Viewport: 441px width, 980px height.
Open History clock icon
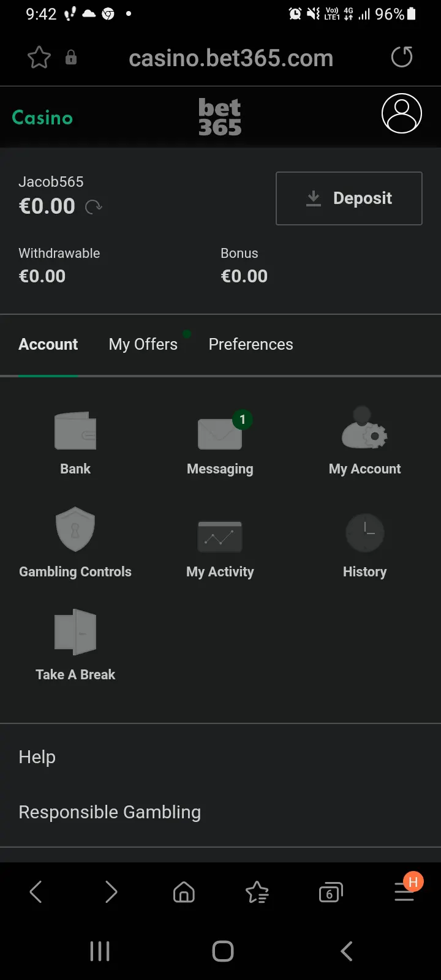365,533
